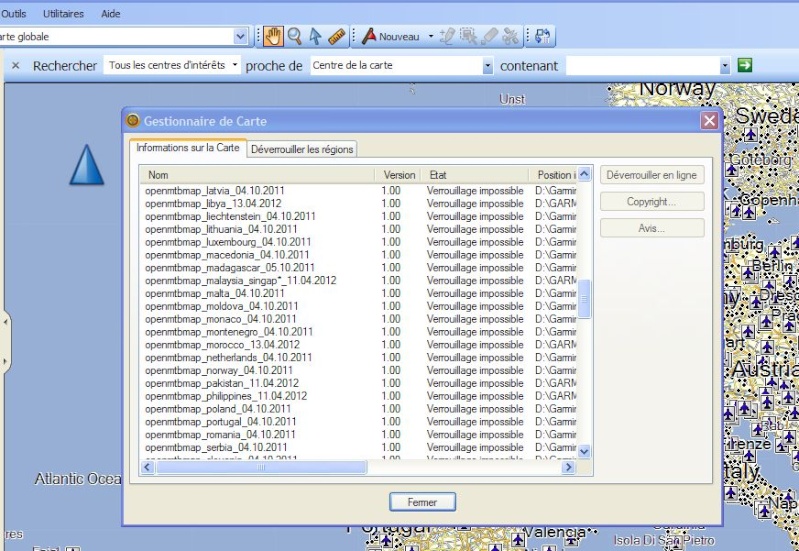Select row openmtbmap_moldova_04.10.2011
Screen dimensions: 799x551
coord(359,306)
